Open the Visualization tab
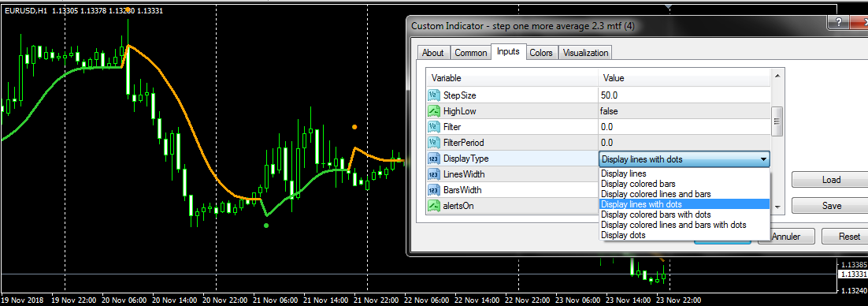The width and height of the screenshot is (868, 306). [586, 53]
